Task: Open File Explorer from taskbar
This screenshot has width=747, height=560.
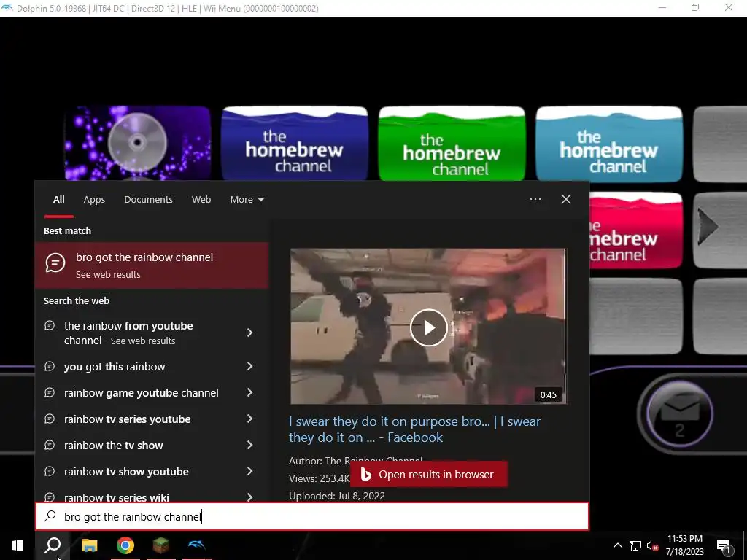Action: click(89, 545)
